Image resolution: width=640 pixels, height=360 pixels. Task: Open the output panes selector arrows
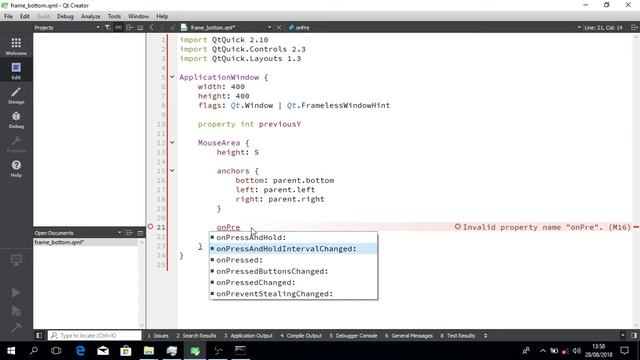tap(485, 336)
